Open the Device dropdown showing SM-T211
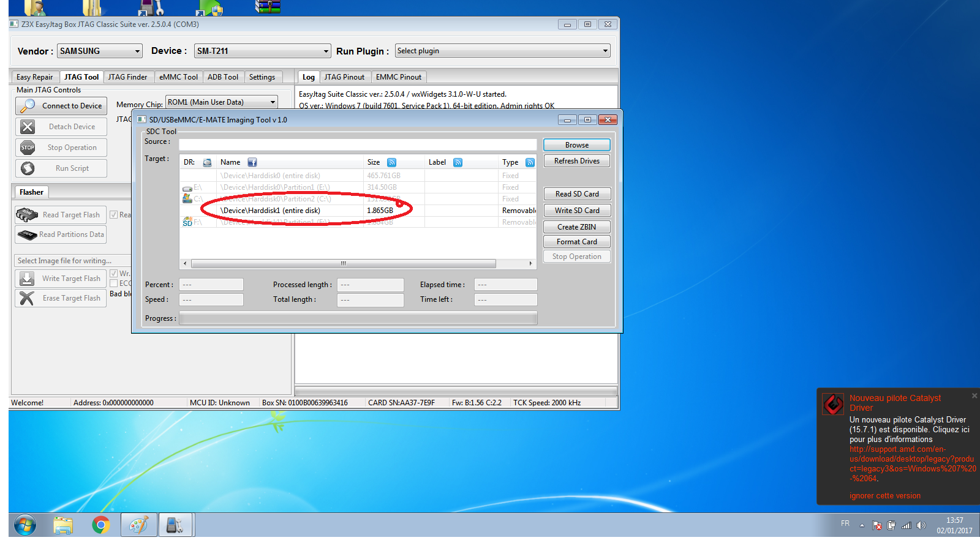The height and width of the screenshot is (551, 980). (263, 51)
